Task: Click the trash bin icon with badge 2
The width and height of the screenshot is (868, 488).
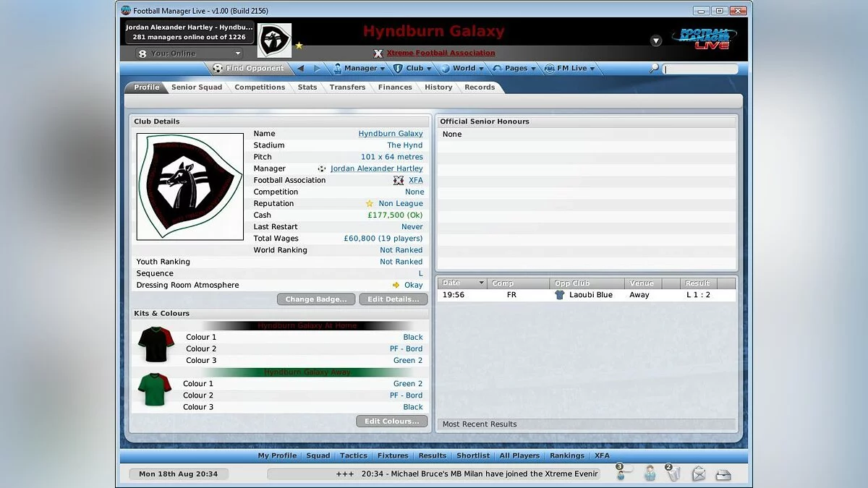Action: pyautogui.click(x=674, y=474)
